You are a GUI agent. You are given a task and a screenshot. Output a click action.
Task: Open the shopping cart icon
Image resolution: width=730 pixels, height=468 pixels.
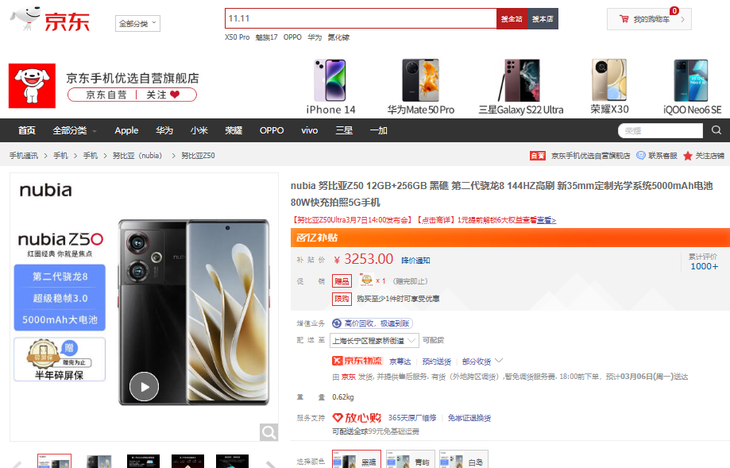pyautogui.click(x=624, y=19)
